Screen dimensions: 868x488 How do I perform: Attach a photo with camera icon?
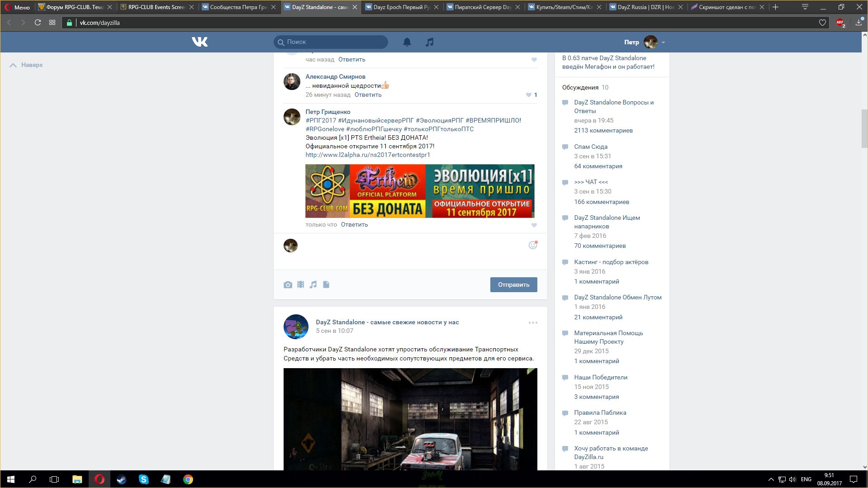tap(288, 284)
